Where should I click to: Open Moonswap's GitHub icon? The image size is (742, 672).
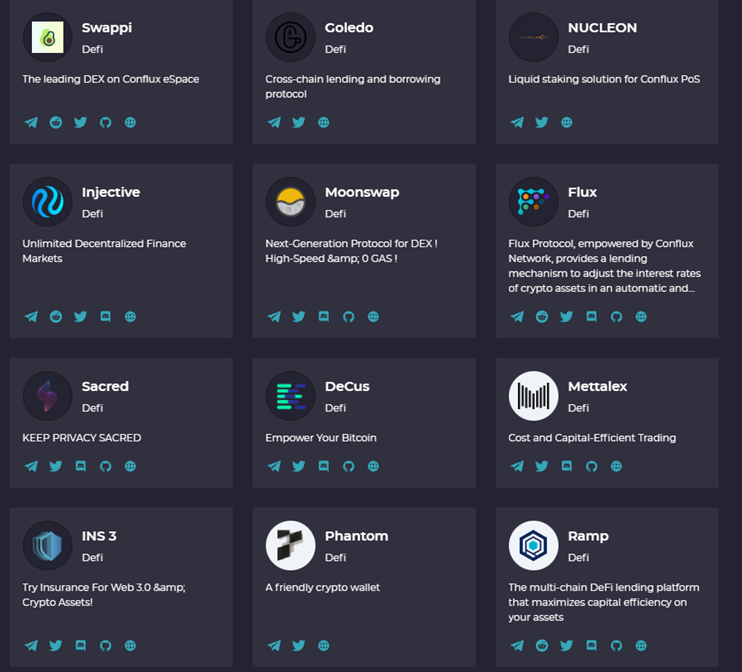tap(348, 317)
